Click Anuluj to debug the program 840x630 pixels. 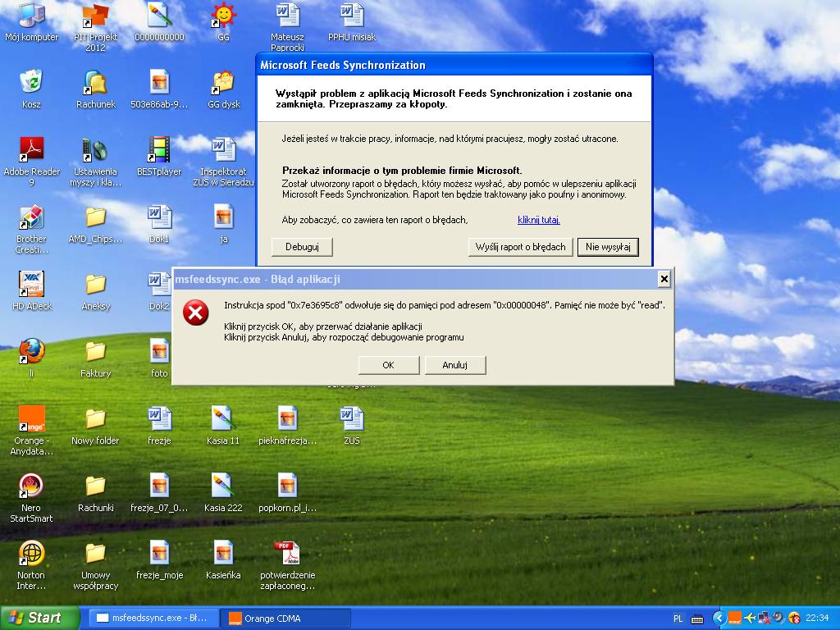[454, 365]
